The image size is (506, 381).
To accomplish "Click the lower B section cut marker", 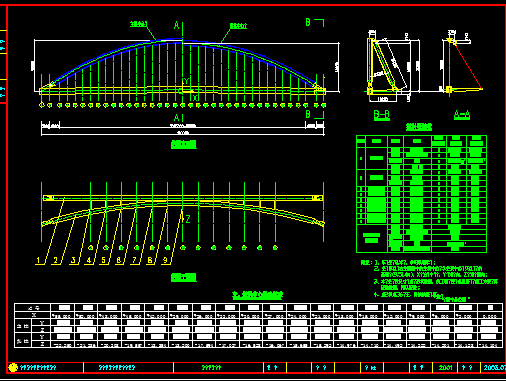I will [308, 114].
